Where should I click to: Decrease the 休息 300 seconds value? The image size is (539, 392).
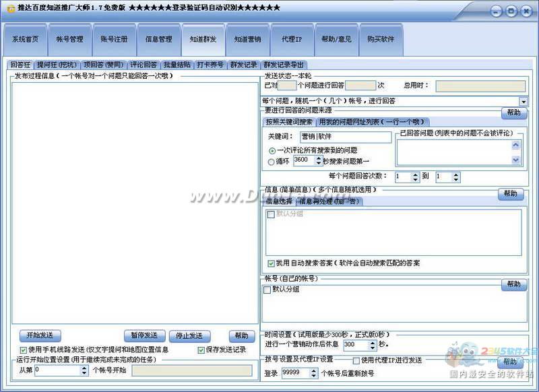pyautogui.click(x=373, y=348)
